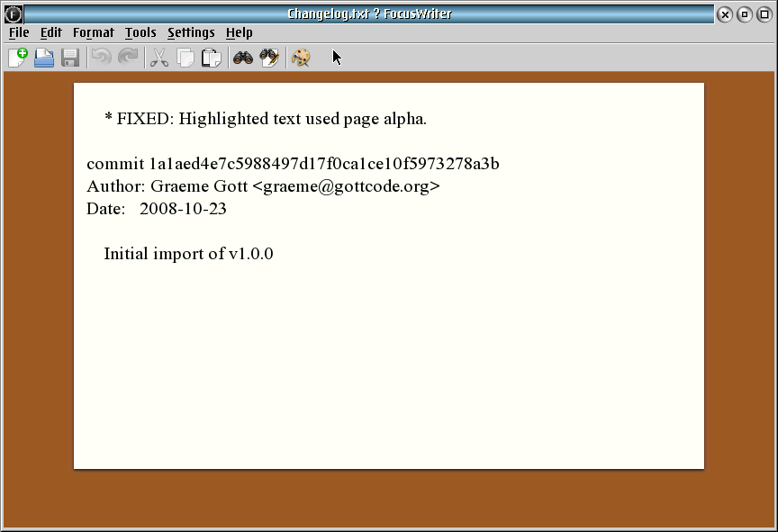Open the Edit menu
Image resolution: width=778 pixels, height=532 pixels.
51,32
